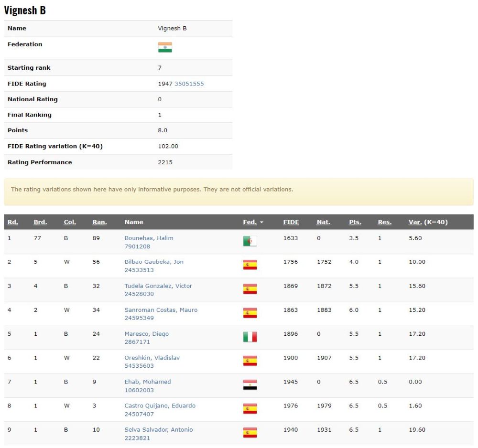Image resolution: width=478 pixels, height=448 pixels.
Task: Click the Res. column header
Action: (x=385, y=222)
